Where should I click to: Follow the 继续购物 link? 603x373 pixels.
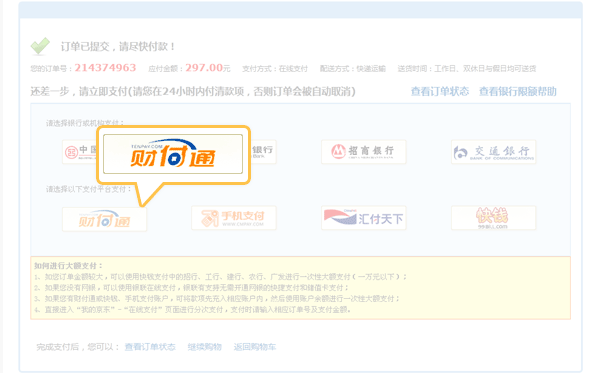205,347
